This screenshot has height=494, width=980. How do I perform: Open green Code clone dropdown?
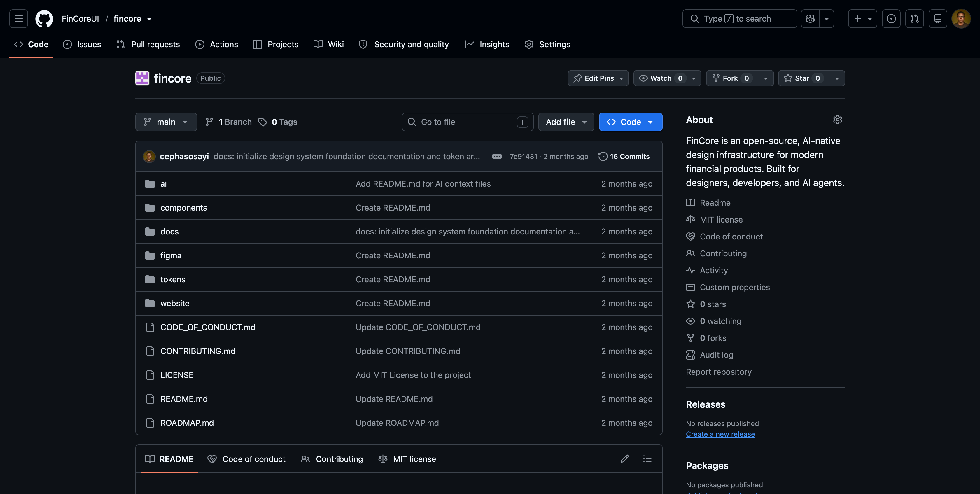(630, 122)
